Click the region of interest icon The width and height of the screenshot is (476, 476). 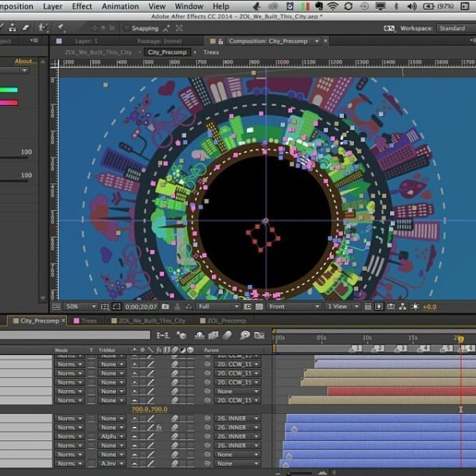pos(248,306)
